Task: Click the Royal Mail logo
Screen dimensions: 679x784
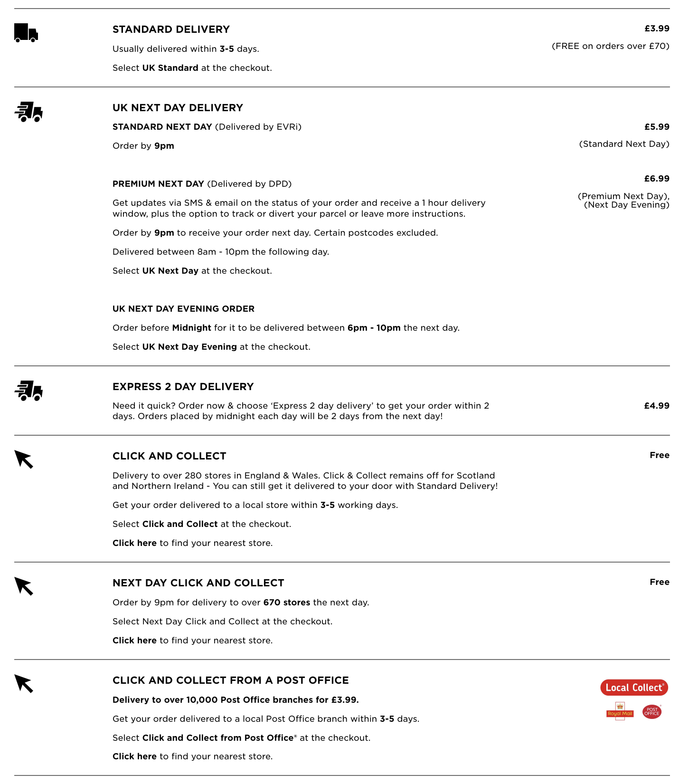Action: [x=620, y=711]
